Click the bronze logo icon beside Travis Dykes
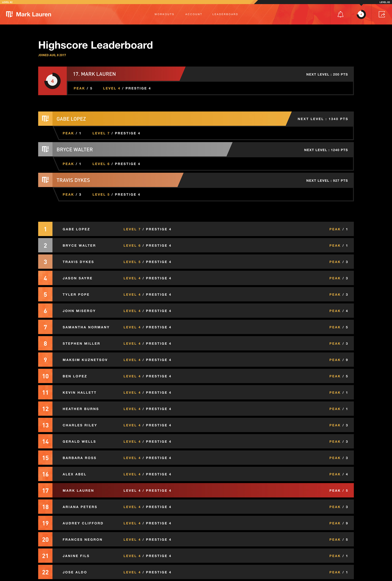The image size is (392, 581). 45,180
